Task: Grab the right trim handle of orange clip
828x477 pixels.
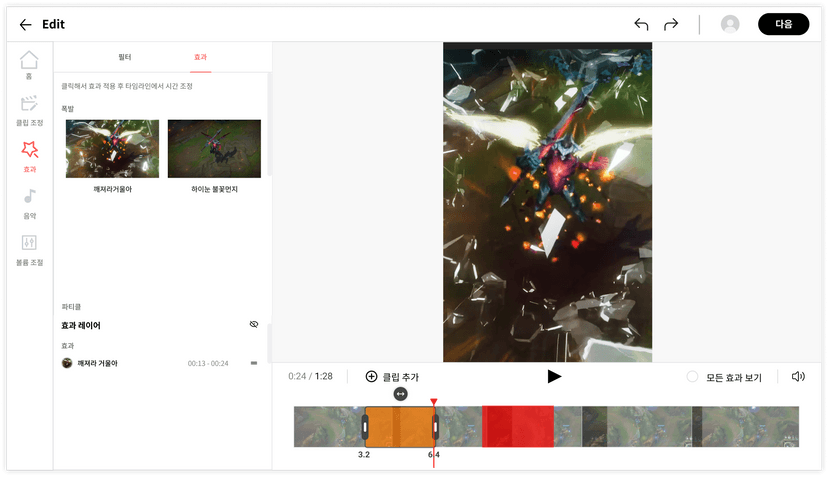Action: coord(435,427)
